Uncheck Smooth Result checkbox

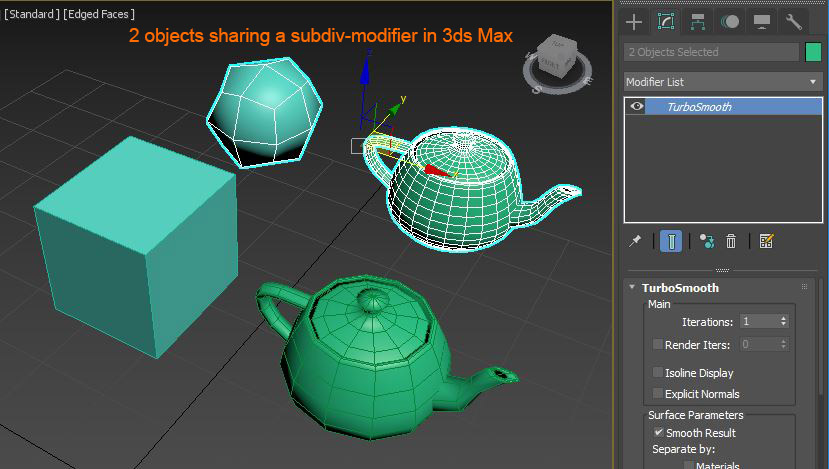tap(658, 432)
